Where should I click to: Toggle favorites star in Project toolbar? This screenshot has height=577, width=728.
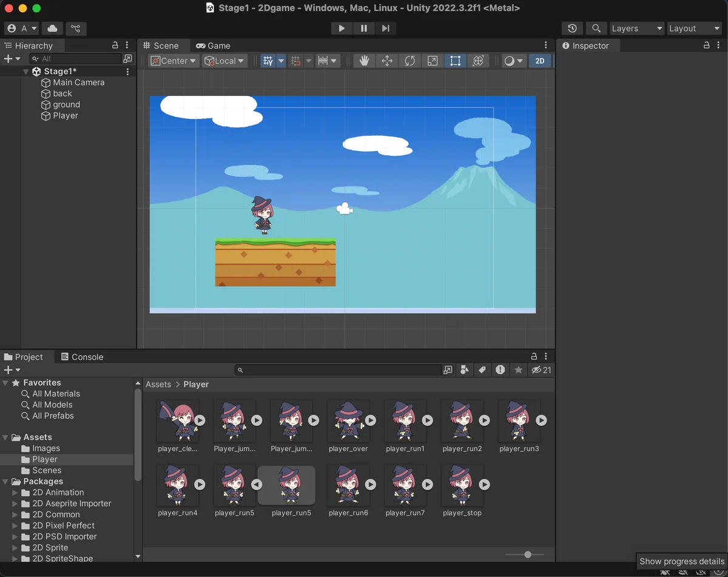(518, 369)
